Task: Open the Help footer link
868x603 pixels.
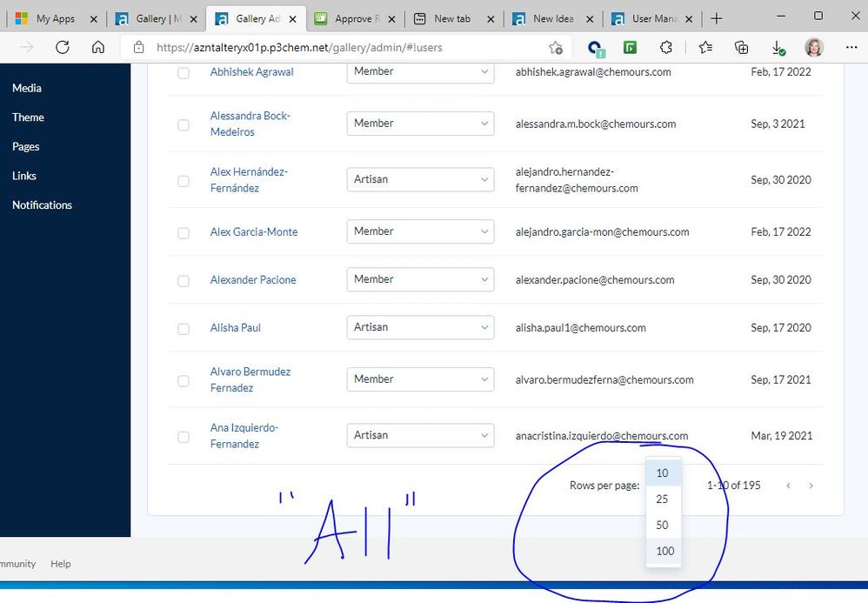Action: 61,564
